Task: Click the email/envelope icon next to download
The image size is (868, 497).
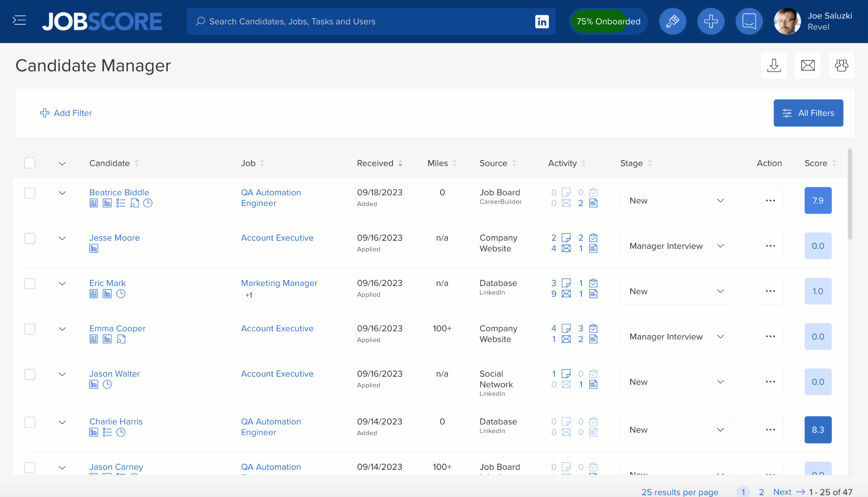Action: click(808, 65)
